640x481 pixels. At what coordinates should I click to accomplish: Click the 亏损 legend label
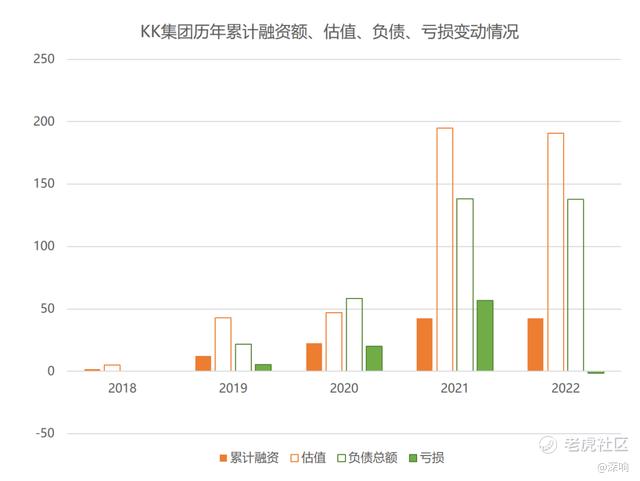432,458
